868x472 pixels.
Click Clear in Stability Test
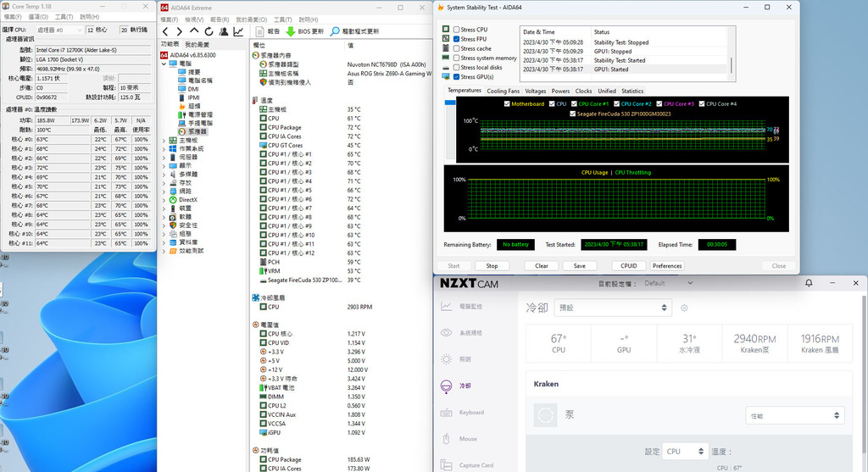(x=542, y=266)
